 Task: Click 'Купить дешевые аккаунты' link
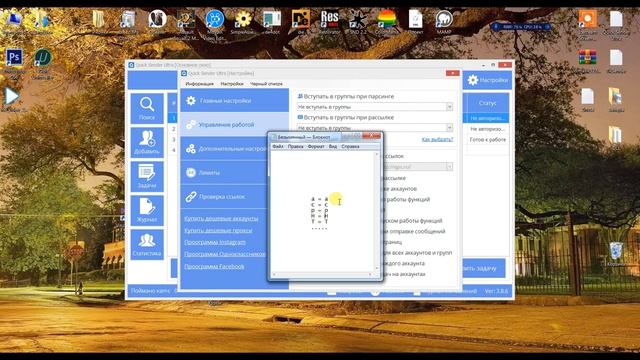tap(221, 219)
